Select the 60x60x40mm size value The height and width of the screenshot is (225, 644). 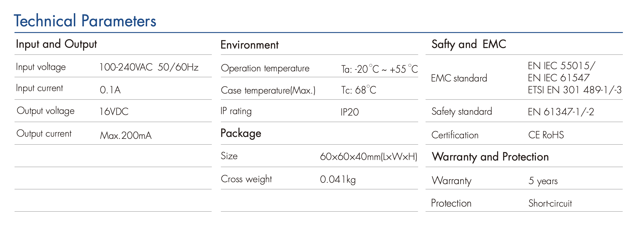click(368, 157)
